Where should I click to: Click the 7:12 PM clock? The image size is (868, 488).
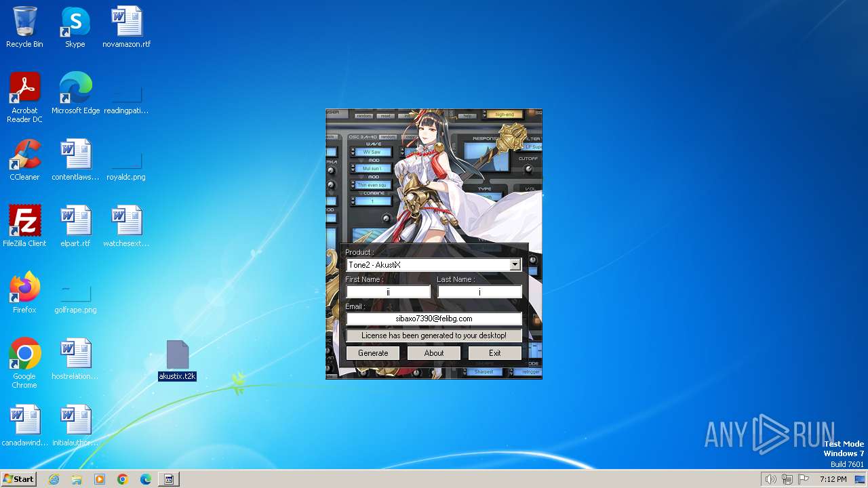coord(833,479)
